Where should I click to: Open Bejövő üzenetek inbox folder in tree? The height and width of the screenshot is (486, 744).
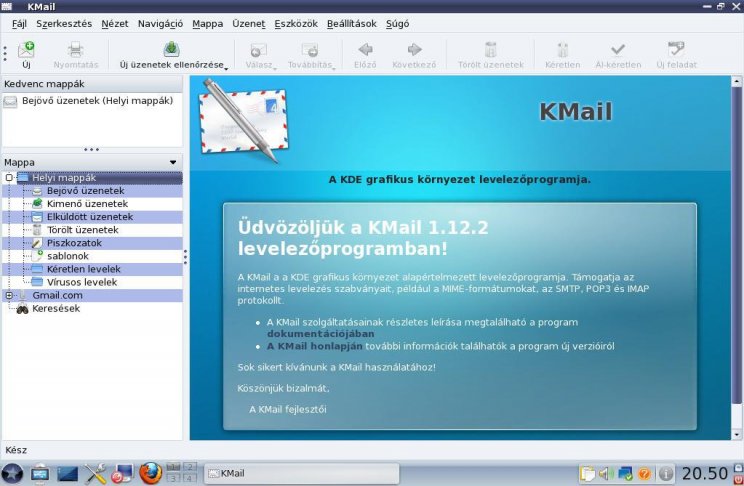click(85, 191)
